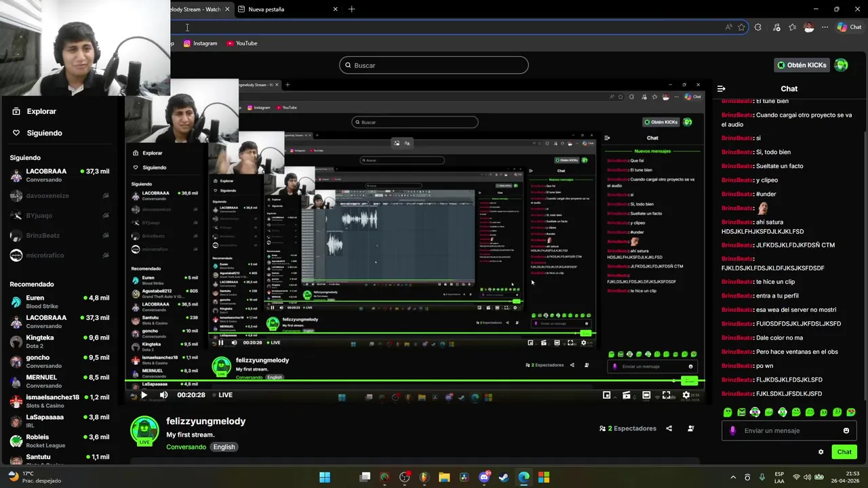Enter fullscreen in the video player
Image resolution: width=868 pixels, height=488 pixels.
667,395
